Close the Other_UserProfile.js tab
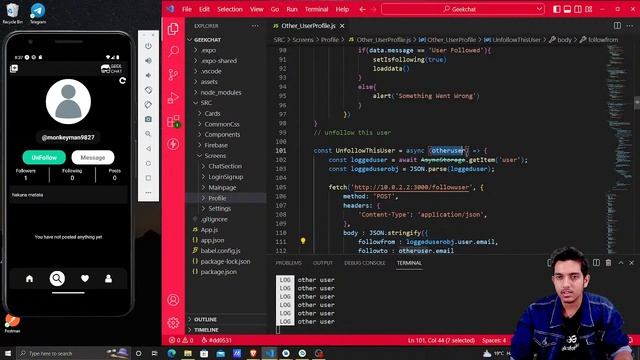This screenshot has width=640, height=360. click(x=342, y=26)
